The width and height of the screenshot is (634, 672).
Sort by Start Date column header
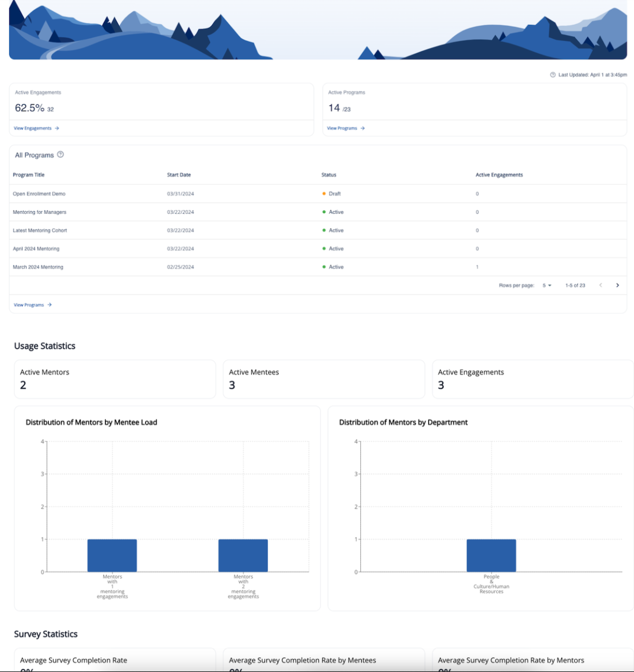pyautogui.click(x=179, y=175)
